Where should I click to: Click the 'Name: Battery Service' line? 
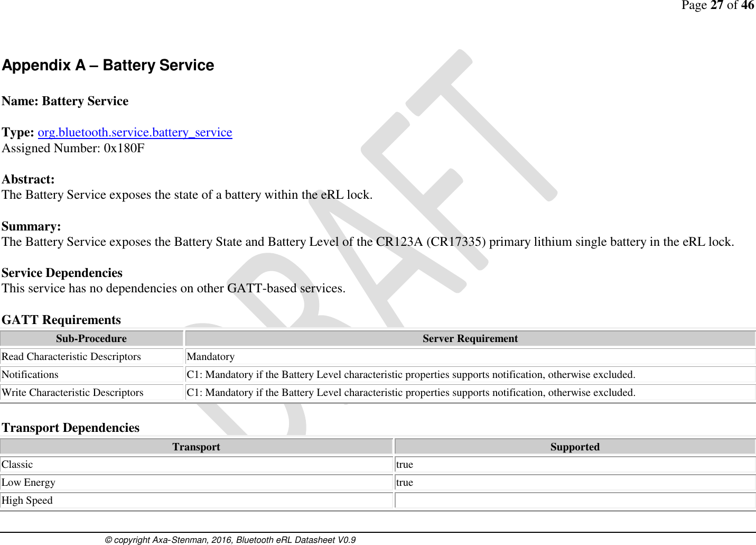click(x=65, y=101)
